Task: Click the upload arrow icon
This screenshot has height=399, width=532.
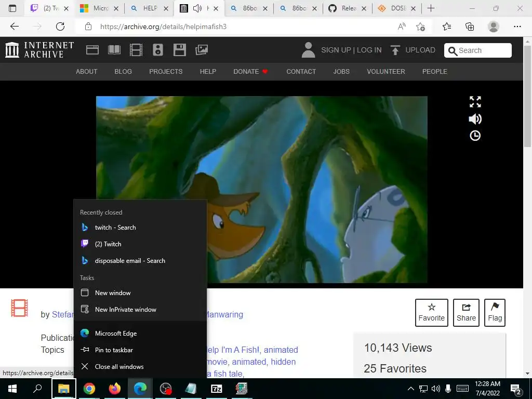Action: [395, 50]
